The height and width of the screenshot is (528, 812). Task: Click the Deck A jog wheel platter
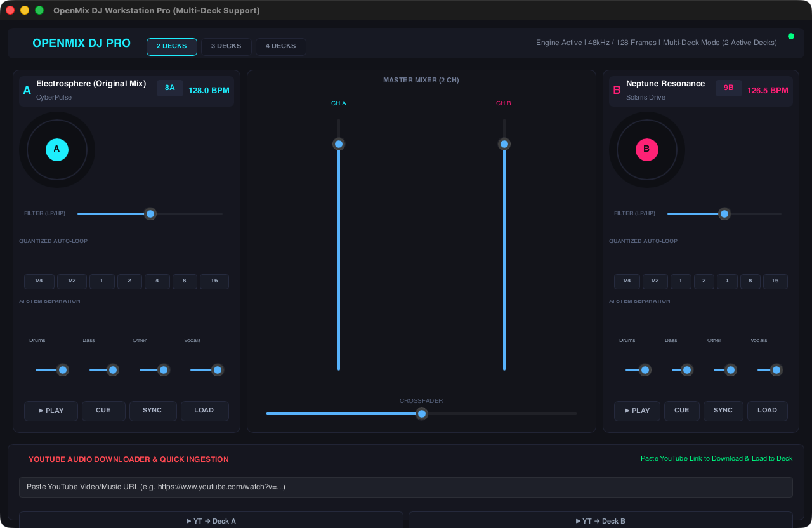pyautogui.click(x=57, y=150)
